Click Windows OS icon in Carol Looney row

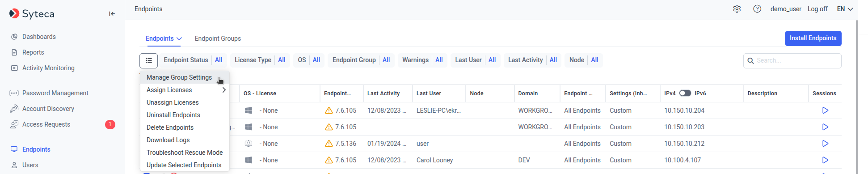[x=249, y=160]
